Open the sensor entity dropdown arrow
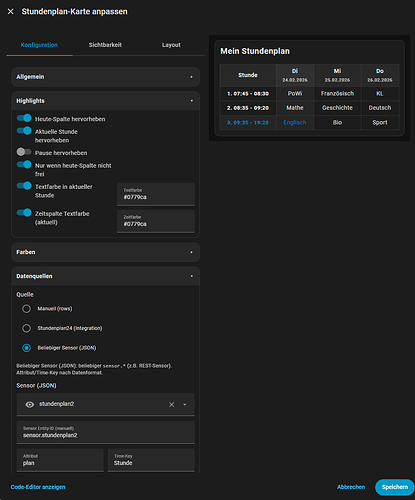The image size is (415, 500). click(185, 405)
